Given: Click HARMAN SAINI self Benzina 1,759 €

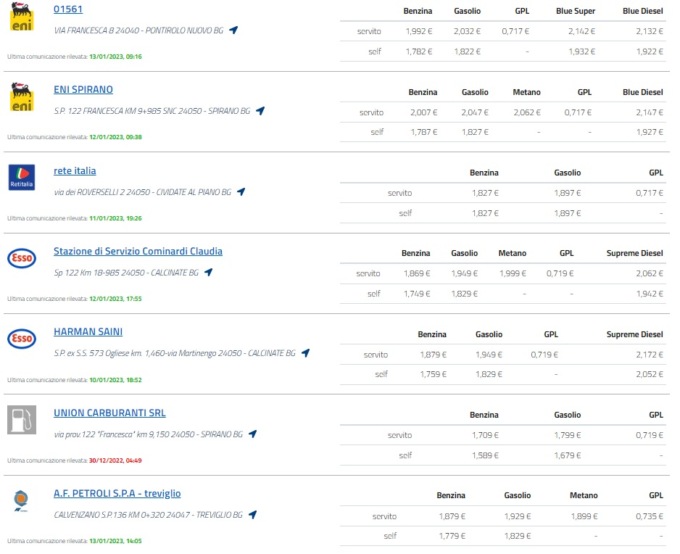Looking at the screenshot, I should click(x=433, y=374).
